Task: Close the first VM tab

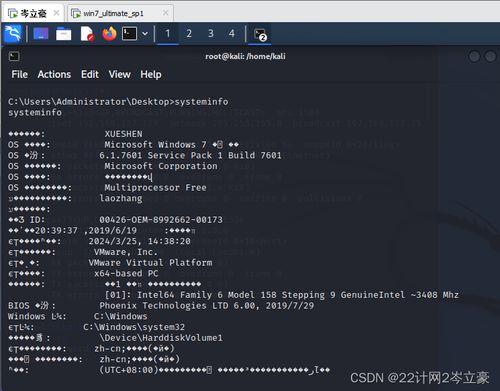Action: [x=56, y=13]
